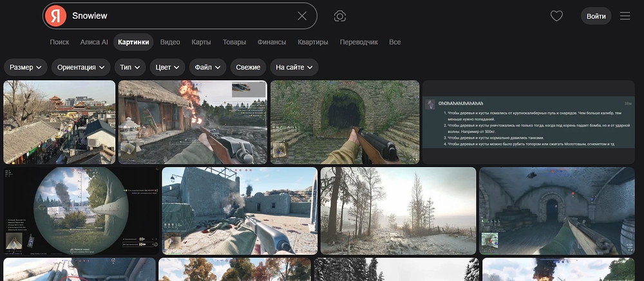The width and height of the screenshot is (644, 281).
Task: Open the OhOhAhAhUhAhAhAh forum post image
Action: pyautogui.click(x=529, y=122)
